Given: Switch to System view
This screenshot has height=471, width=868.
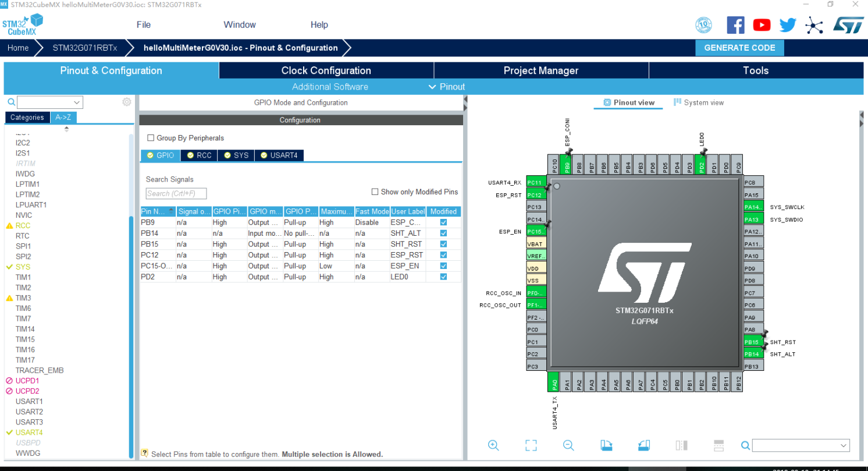Looking at the screenshot, I should tap(699, 102).
